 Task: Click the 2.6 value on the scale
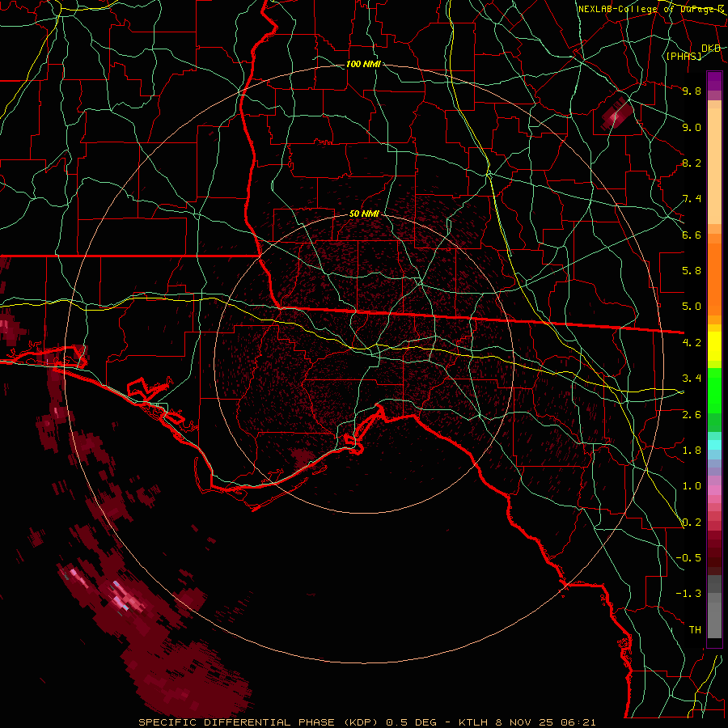pyautogui.click(x=692, y=415)
